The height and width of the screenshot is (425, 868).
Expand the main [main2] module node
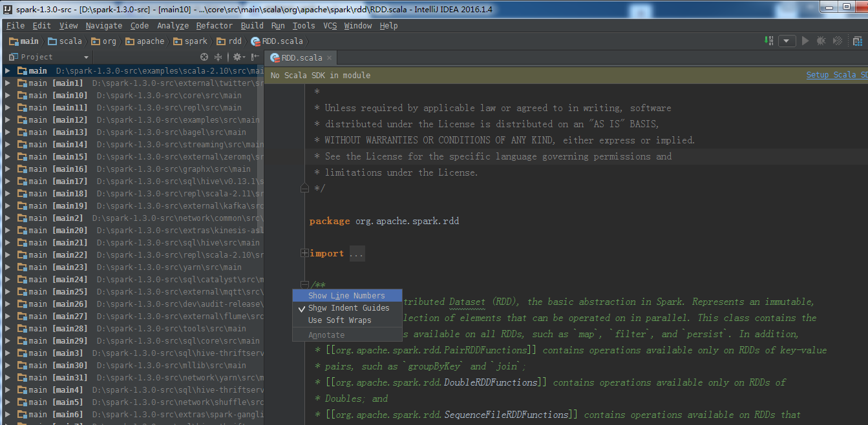[8, 218]
